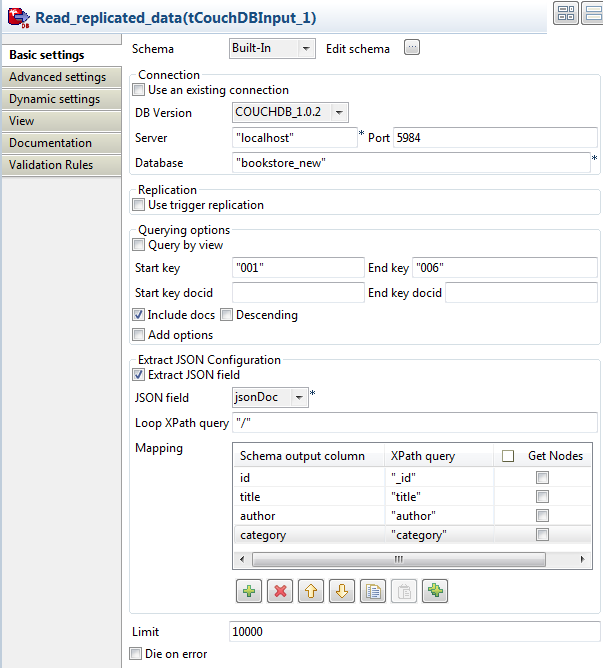Switch to Advanced settings tab
This screenshot has height=668, width=603.
pyautogui.click(x=57, y=77)
